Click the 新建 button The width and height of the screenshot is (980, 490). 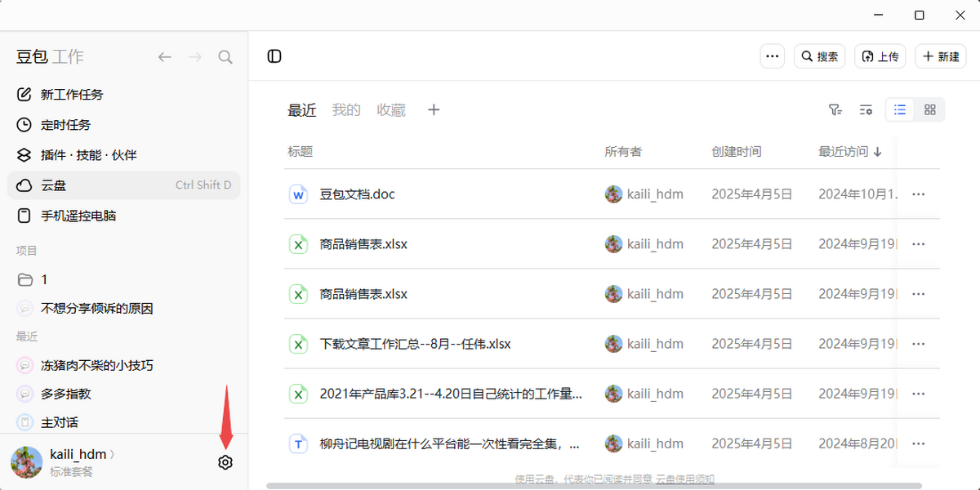point(941,56)
